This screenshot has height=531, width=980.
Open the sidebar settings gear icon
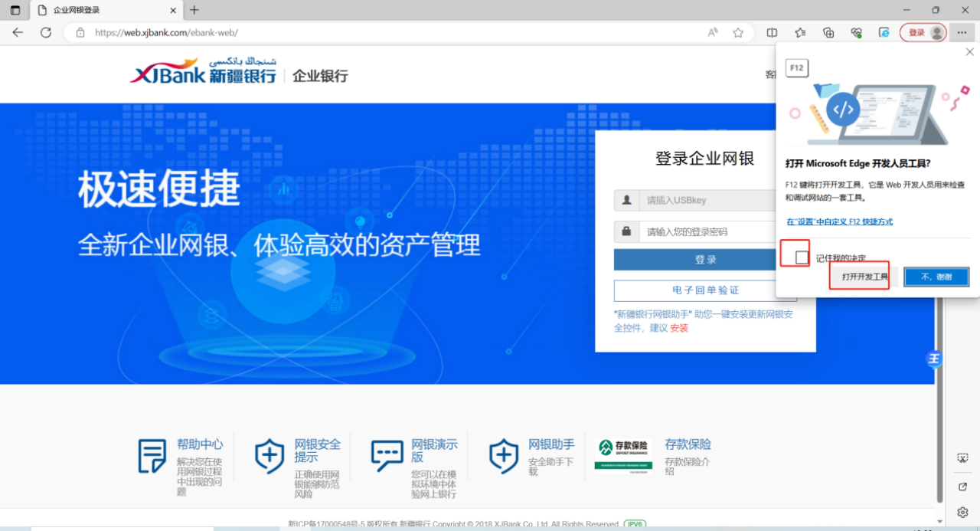963,512
